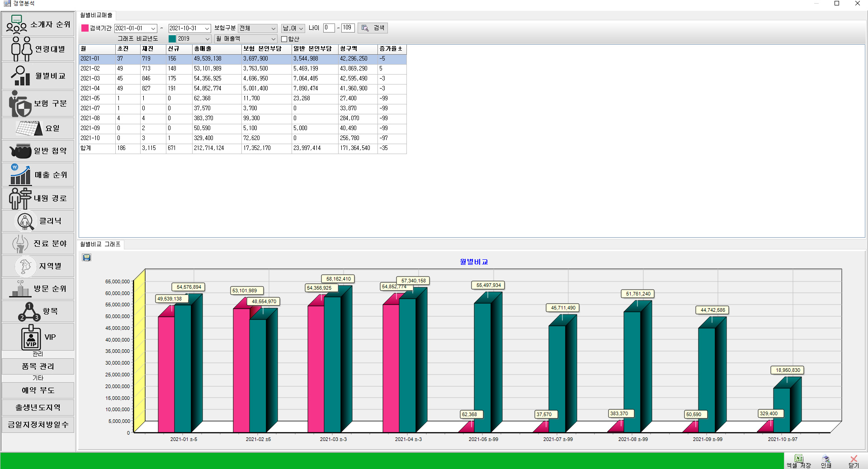The height and width of the screenshot is (469, 868).
Task: Open the 월 매출액 graph type dropdown
Action: pos(273,39)
